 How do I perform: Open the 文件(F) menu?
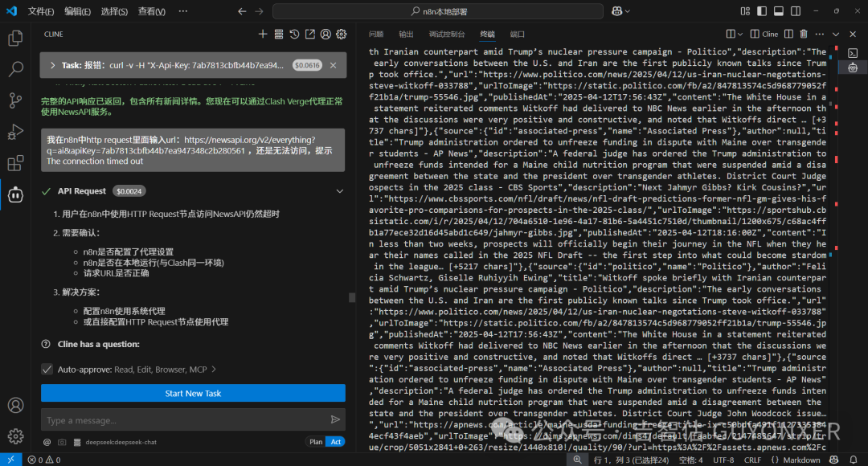pyautogui.click(x=40, y=11)
